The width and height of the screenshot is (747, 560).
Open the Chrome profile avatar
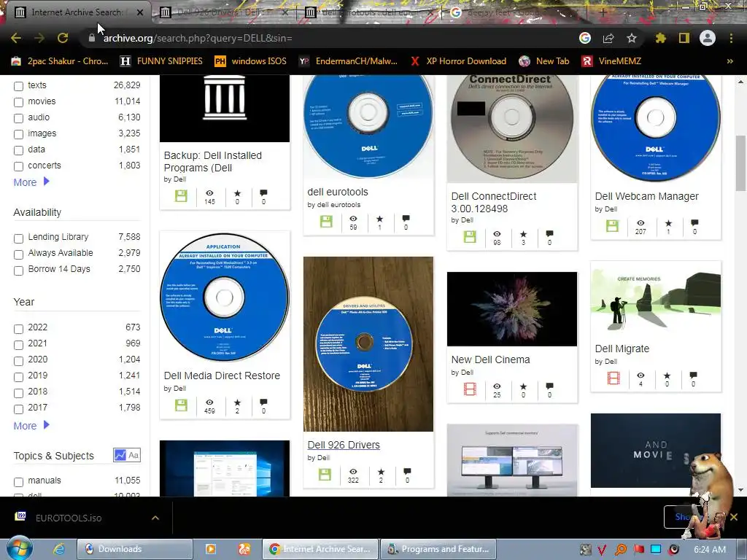tap(708, 38)
